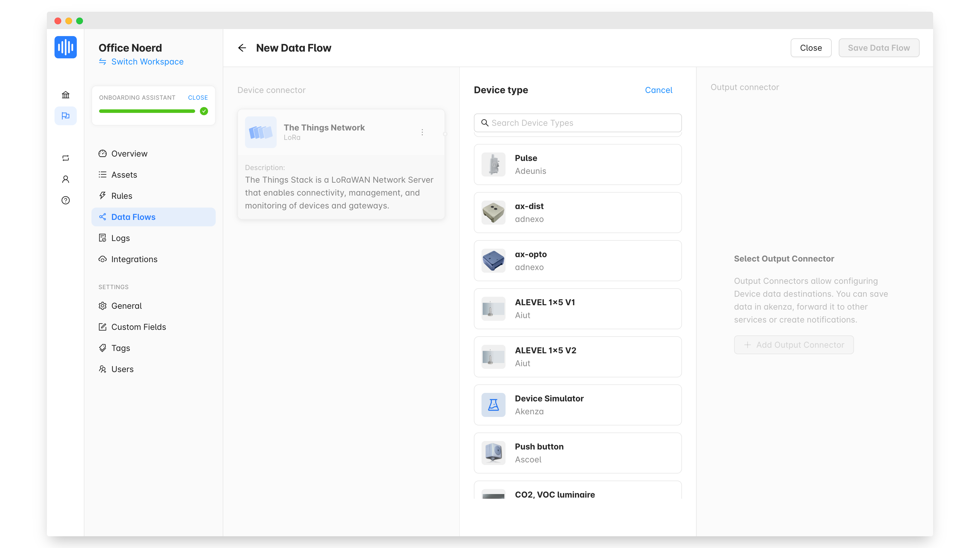Close the onboarding assistant
This screenshot has width=980, height=548.
198,97
